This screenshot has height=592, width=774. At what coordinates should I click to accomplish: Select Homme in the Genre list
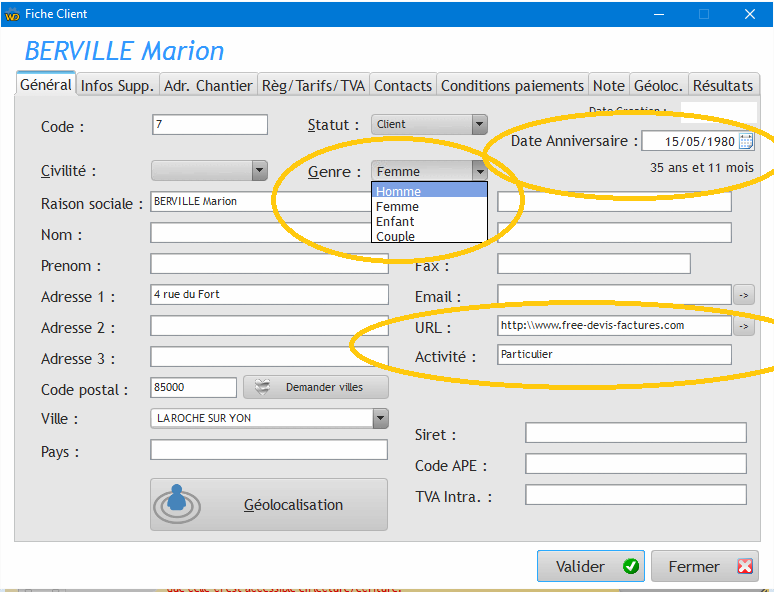[429, 191]
